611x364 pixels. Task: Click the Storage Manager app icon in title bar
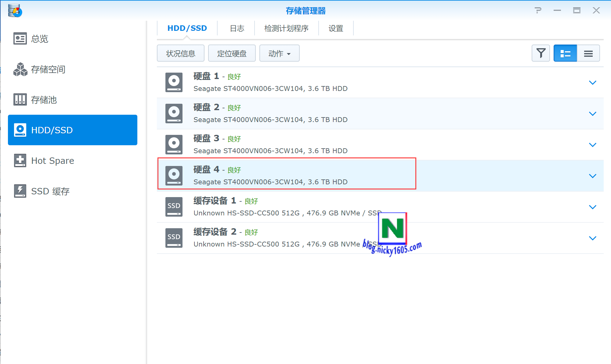(15, 11)
